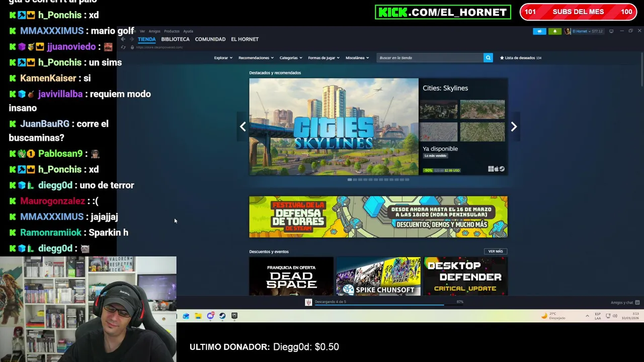
Task: Click the wishlist star icon
Action: click(x=502, y=58)
